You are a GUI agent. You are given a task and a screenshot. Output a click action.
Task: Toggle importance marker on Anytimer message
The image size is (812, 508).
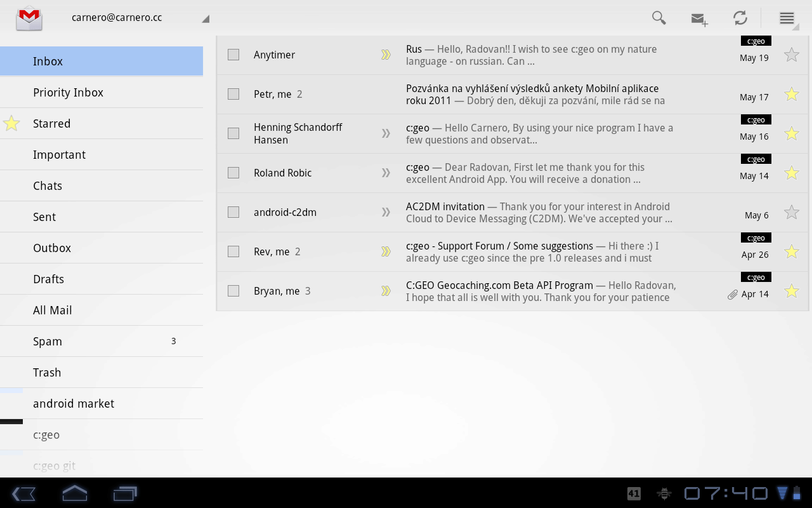click(x=386, y=55)
